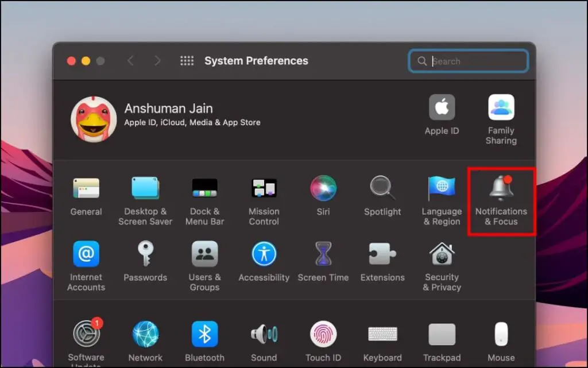Screen dimensions: 588x368
Task: Click the Search field in System Preferences
Action: (x=469, y=61)
